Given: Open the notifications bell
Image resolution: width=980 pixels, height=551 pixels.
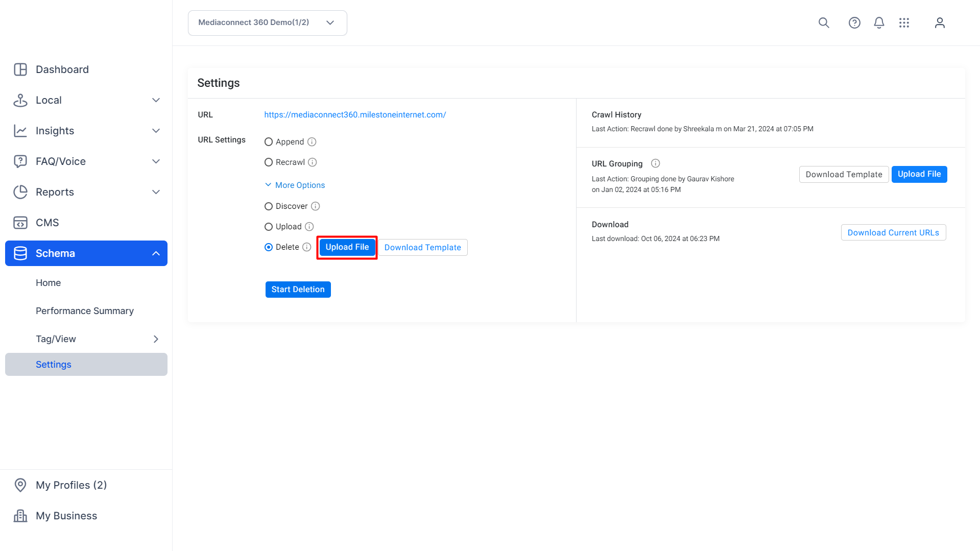Looking at the screenshot, I should pos(879,23).
